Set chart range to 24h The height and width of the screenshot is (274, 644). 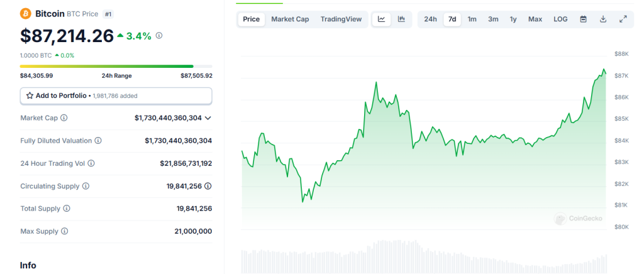click(430, 19)
